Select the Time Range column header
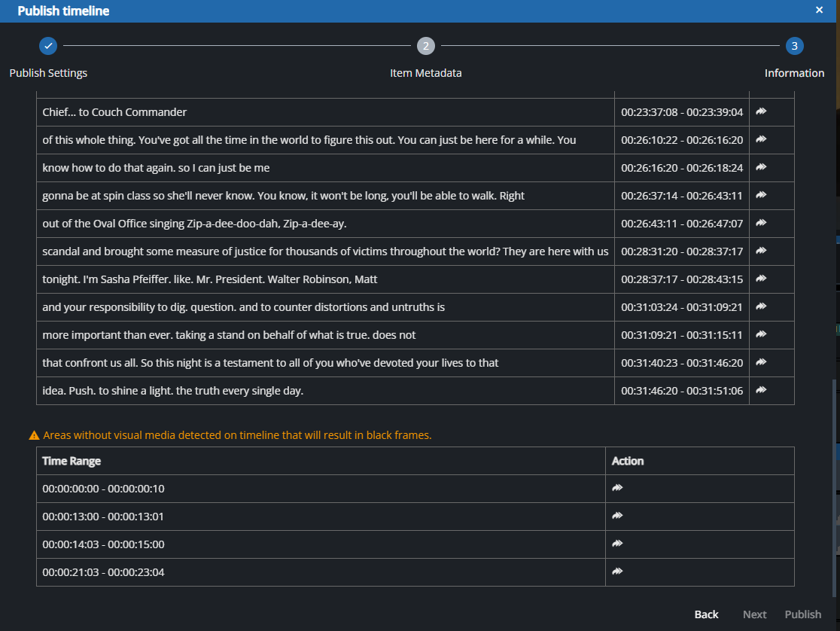The height and width of the screenshot is (631, 840). tap(72, 460)
